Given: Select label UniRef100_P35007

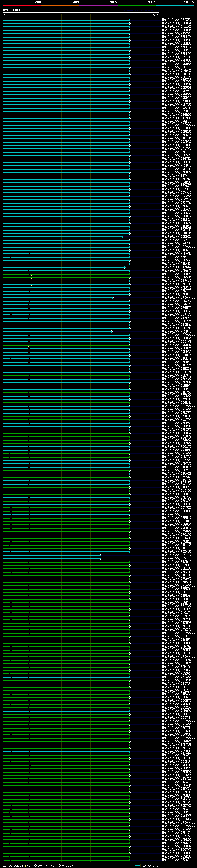Looking at the screenshot, I should click(x=177, y=81).
